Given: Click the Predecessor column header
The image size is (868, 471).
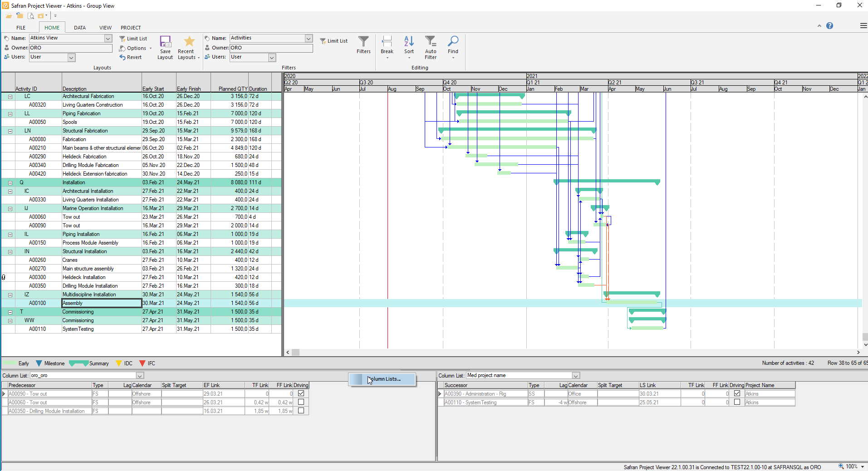Looking at the screenshot, I should (x=50, y=385).
